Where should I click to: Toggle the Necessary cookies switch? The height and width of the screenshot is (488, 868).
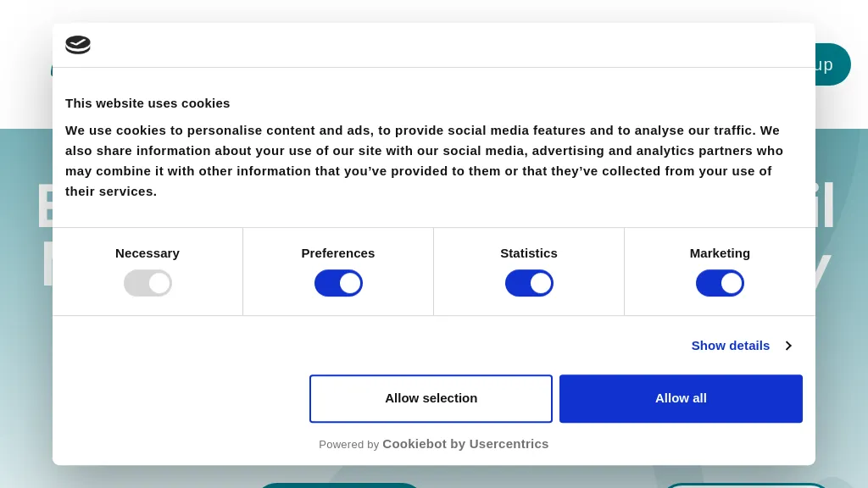pyautogui.click(x=147, y=283)
